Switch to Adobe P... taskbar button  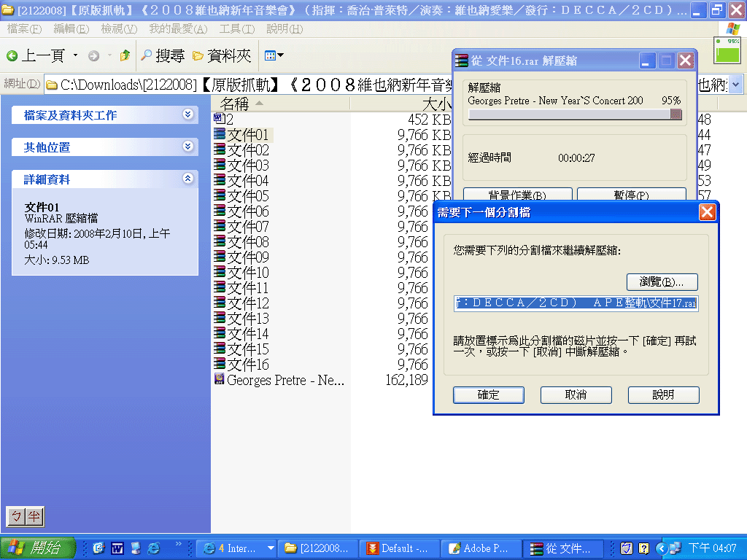[x=481, y=548]
